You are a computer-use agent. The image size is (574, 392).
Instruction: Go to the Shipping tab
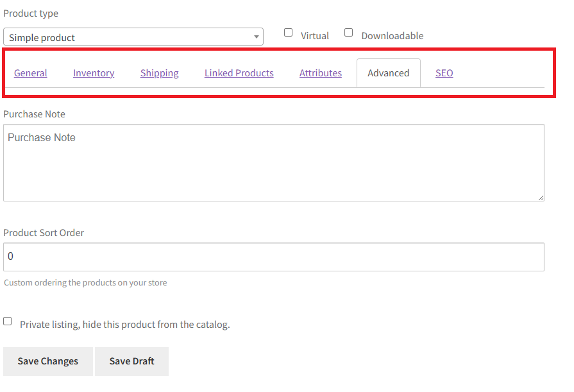tap(160, 73)
